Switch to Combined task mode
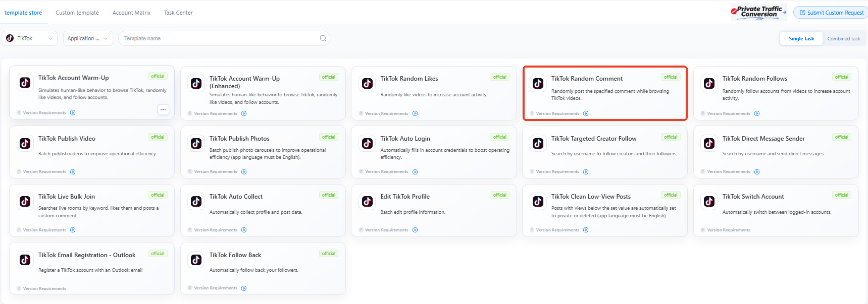868x304 pixels. coord(843,38)
